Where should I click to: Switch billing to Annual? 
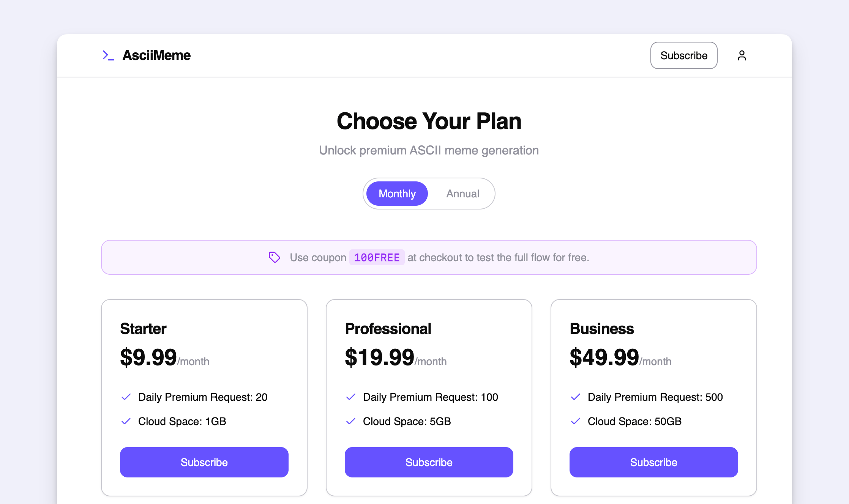[x=462, y=194]
